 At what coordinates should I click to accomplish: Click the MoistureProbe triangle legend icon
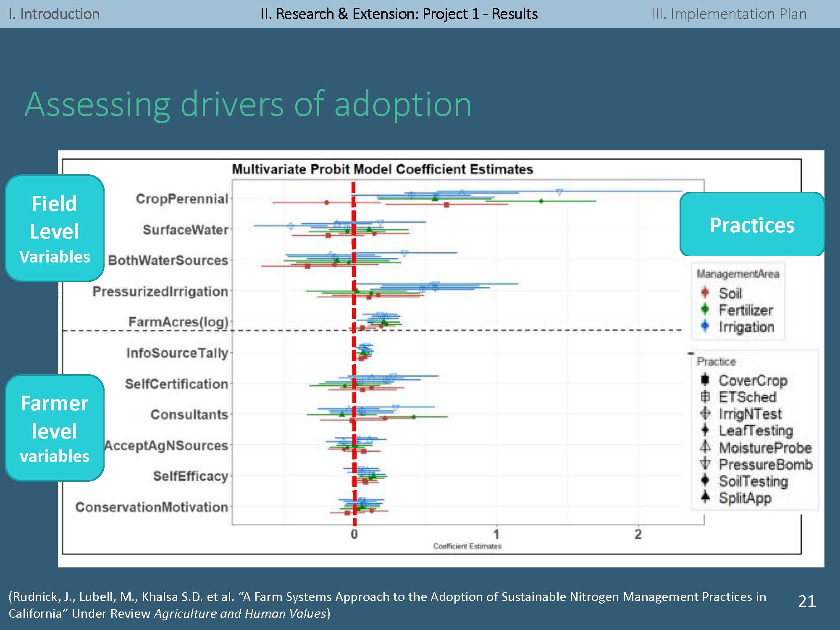pos(705,447)
